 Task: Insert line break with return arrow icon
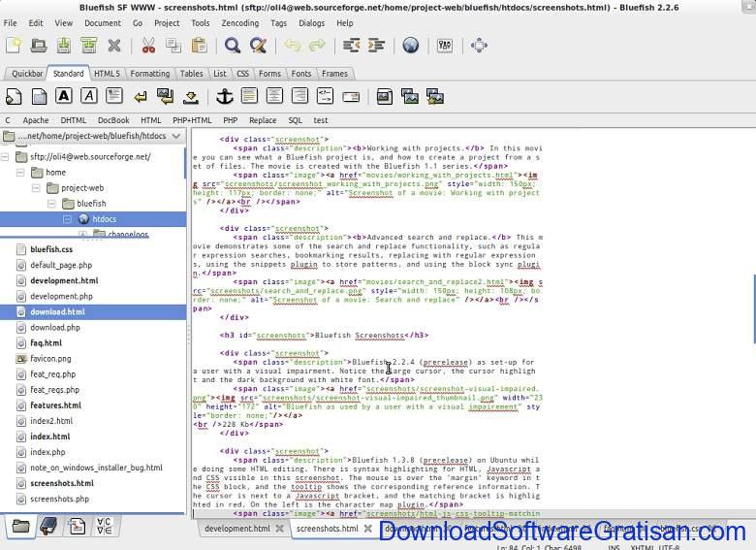[141, 97]
